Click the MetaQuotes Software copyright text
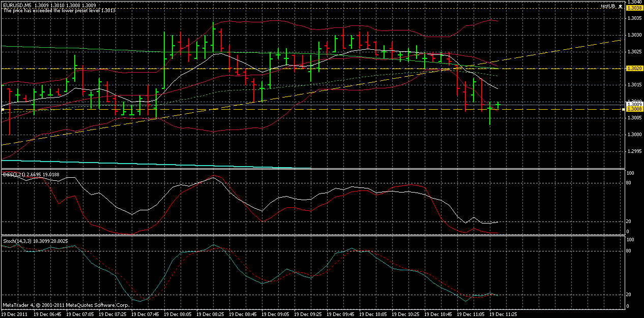The image size is (644, 318). click(65, 305)
